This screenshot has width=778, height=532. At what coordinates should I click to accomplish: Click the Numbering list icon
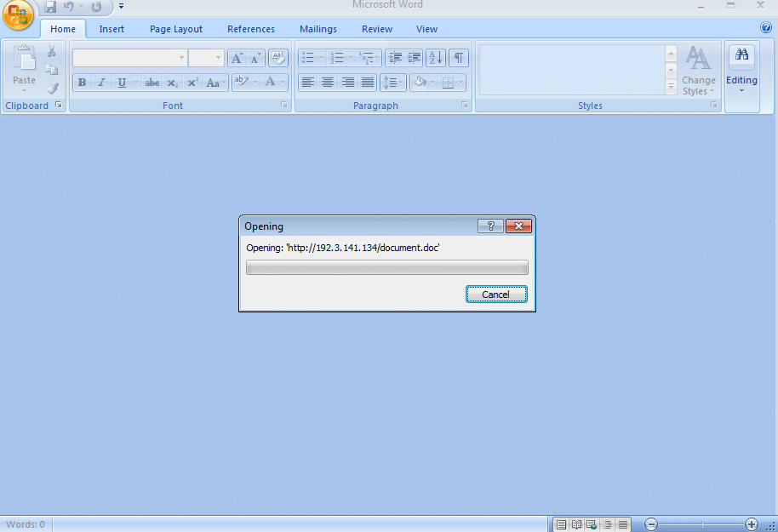pyautogui.click(x=337, y=58)
